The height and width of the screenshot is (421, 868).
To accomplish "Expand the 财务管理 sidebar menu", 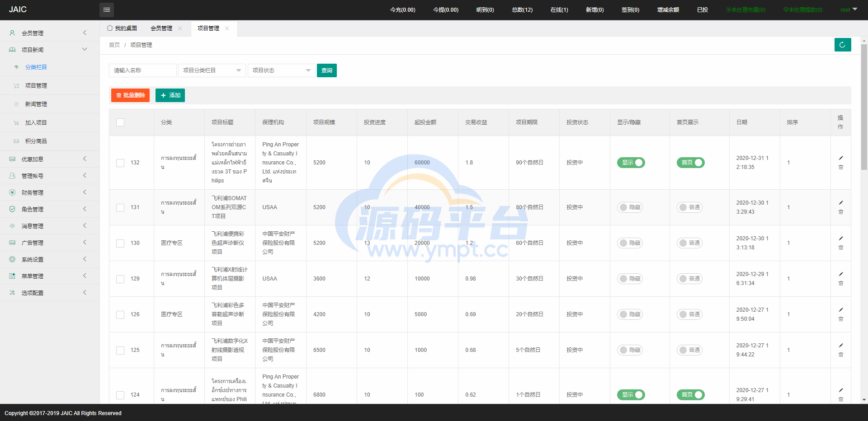I will coord(50,192).
